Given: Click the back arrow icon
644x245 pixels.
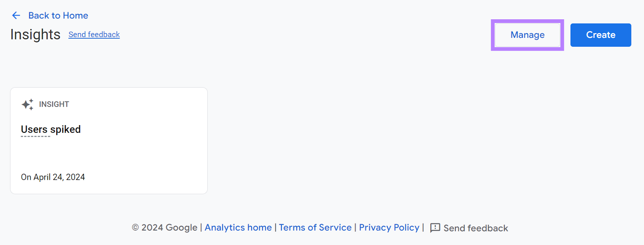Looking at the screenshot, I should (16, 15).
